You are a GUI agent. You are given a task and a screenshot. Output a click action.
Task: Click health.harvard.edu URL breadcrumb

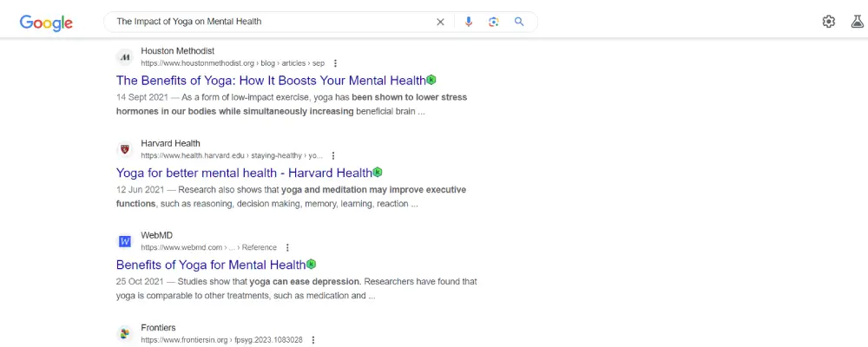pos(232,156)
